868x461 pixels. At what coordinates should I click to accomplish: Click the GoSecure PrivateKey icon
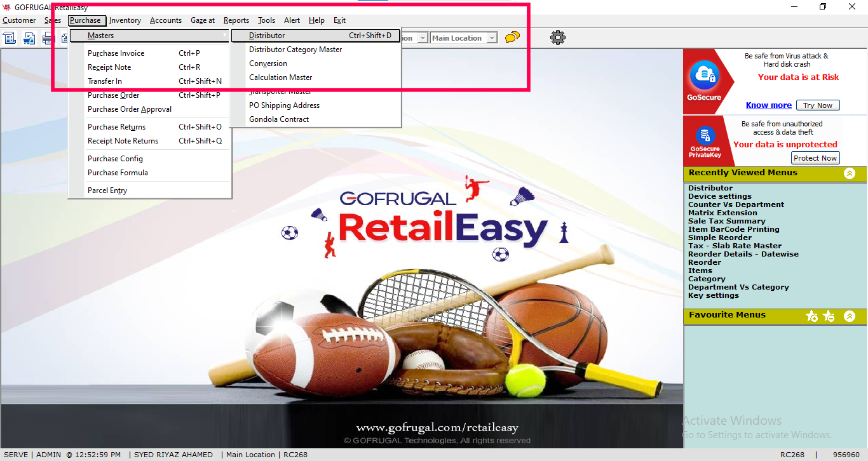click(705, 135)
